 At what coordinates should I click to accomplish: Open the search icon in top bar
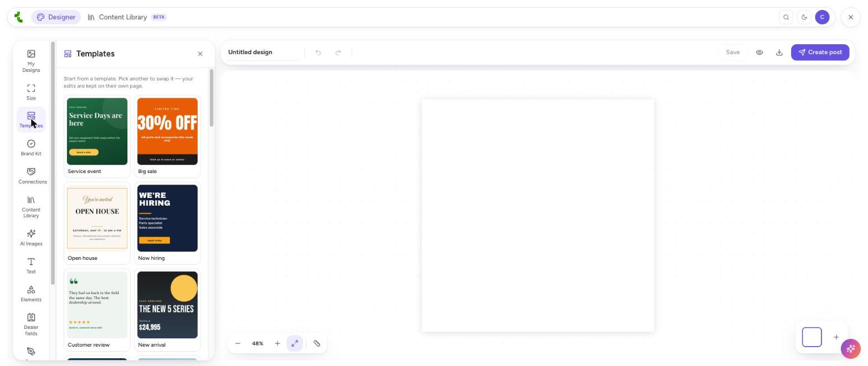786,17
